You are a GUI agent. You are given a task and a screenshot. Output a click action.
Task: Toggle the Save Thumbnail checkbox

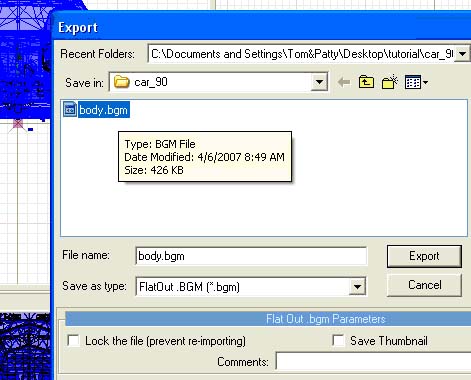(338, 341)
